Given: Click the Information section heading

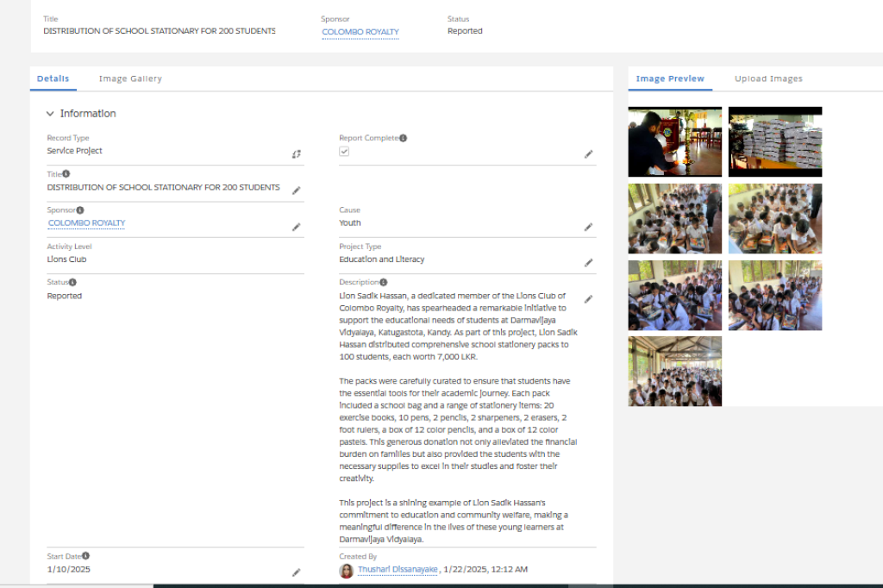Looking at the screenshot, I should (x=88, y=114).
